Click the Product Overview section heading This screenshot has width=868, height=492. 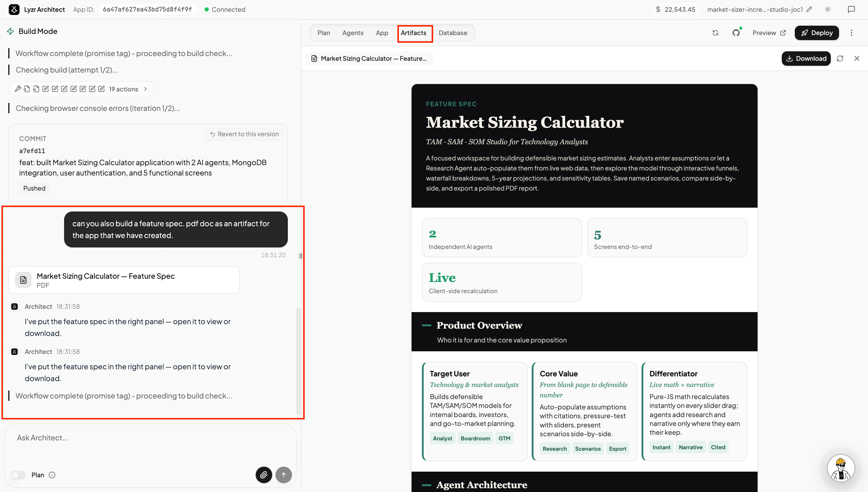point(479,325)
